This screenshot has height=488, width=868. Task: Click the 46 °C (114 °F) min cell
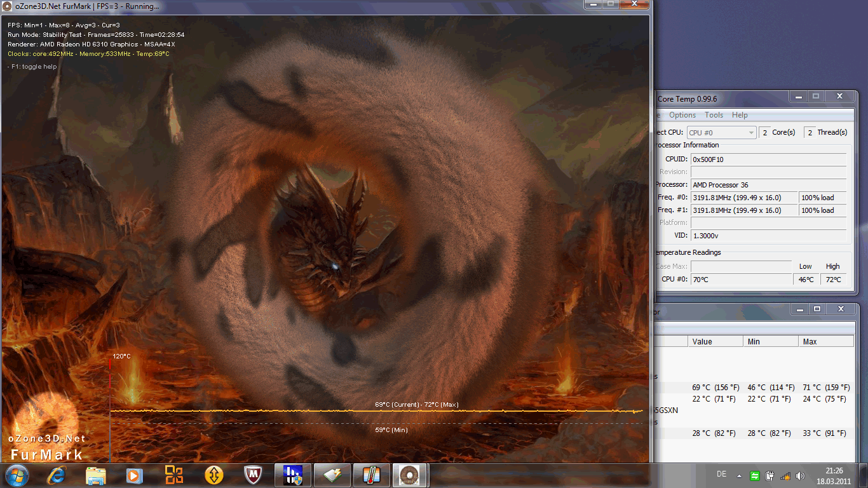[771, 388]
